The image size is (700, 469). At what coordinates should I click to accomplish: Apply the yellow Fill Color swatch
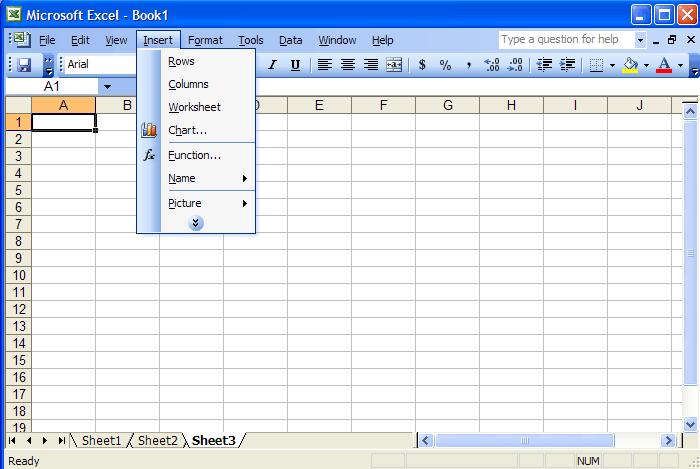click(630, 65)
